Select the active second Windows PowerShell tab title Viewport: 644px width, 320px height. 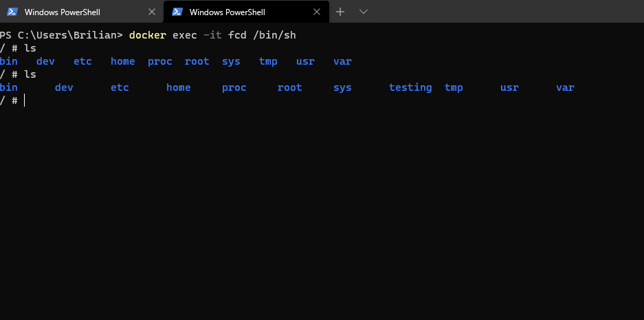tap(227, 12)
